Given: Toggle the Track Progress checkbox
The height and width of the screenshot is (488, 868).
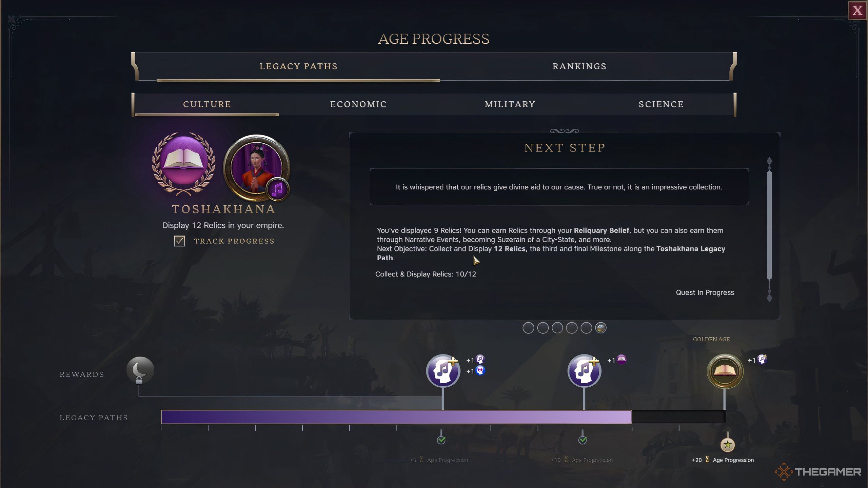Looking at the screenshot, I should coord(179,241).
